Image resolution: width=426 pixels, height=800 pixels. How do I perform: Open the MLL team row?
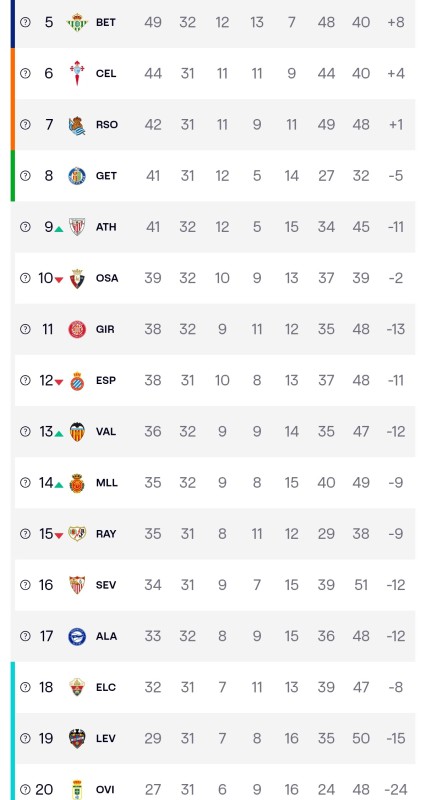[215, 483]
